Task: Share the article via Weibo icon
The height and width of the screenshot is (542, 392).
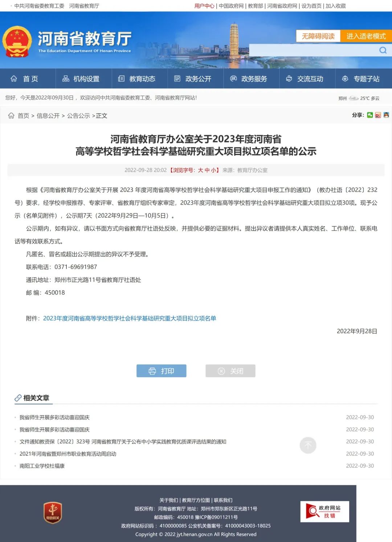Action: [378, 115]
